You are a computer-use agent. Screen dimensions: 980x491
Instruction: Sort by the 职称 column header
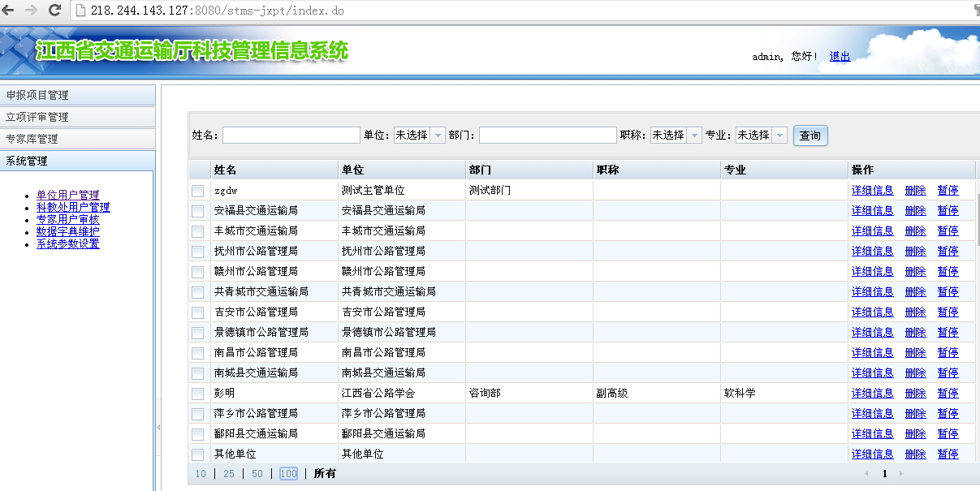click(x=657, y=170)
